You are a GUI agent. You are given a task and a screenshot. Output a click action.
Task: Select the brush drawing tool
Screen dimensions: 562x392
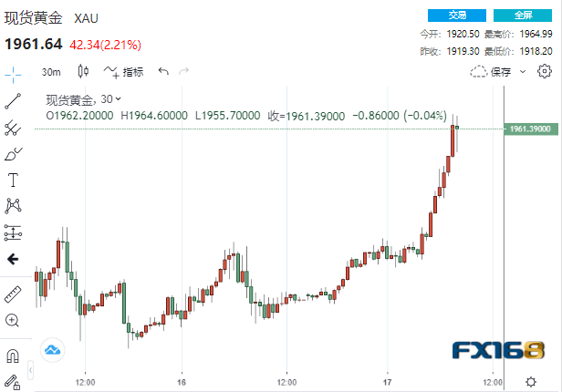coord(13,154)
